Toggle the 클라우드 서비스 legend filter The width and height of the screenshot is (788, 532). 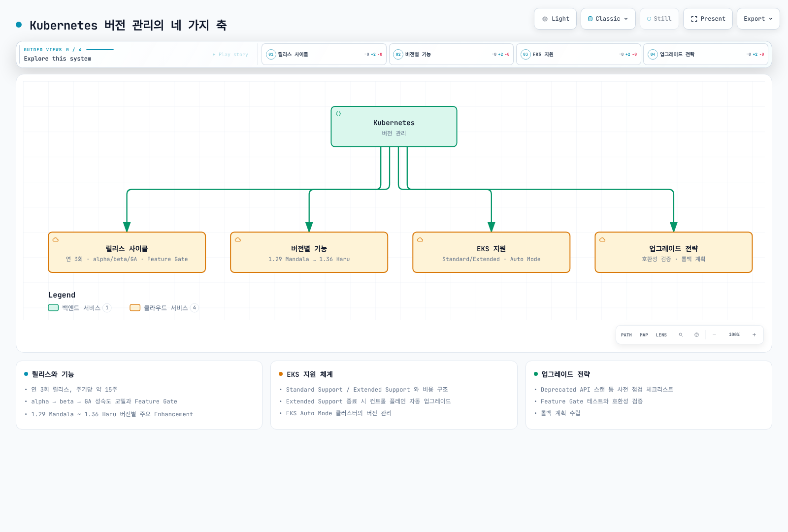(x=164, y=308)
